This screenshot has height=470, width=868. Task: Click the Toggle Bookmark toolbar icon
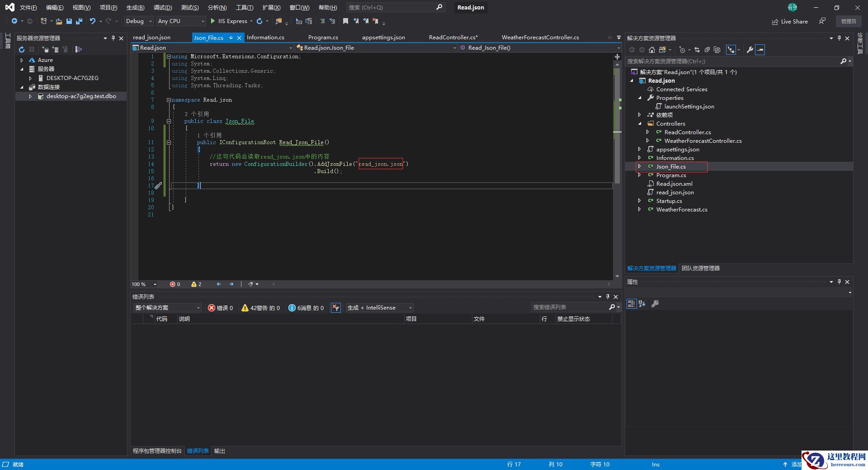pos(345,21)
